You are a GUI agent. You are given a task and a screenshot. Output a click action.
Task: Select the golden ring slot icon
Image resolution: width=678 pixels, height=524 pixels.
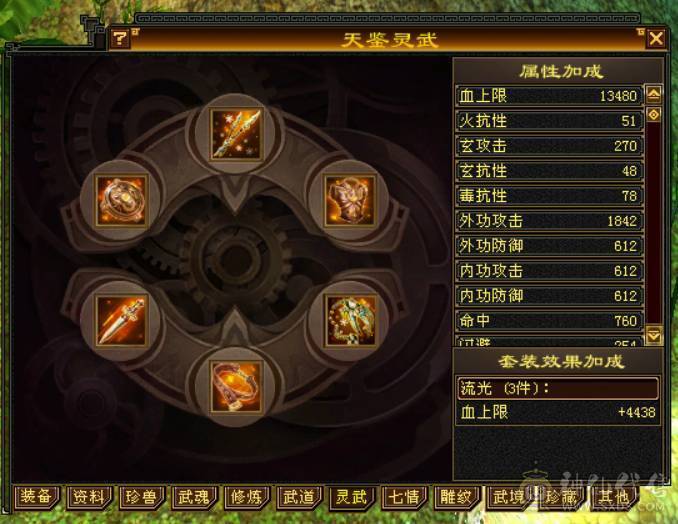(121, 200)
